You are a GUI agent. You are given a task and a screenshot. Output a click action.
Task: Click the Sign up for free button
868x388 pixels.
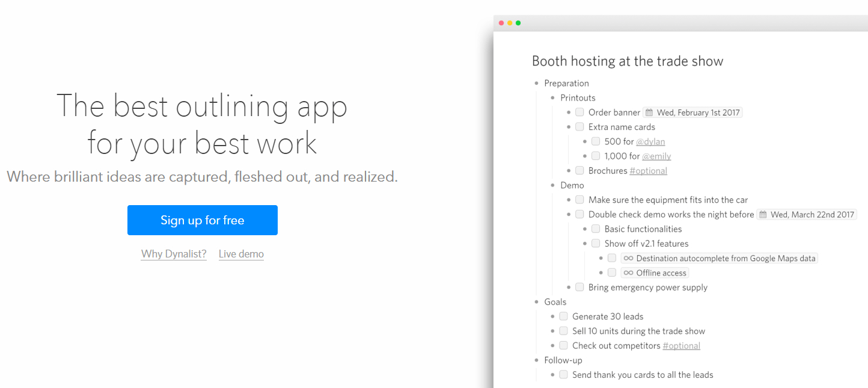click(202, 220)
